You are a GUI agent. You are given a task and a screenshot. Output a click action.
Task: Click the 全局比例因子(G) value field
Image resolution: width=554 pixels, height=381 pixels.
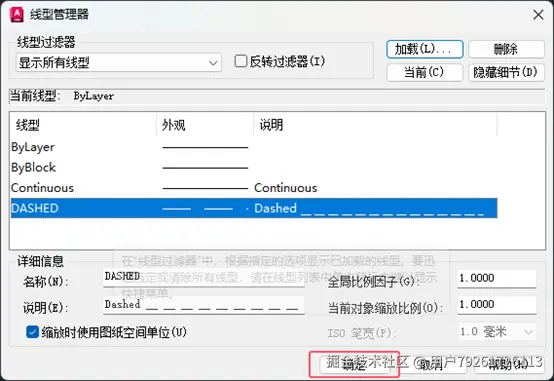point(496,279)
